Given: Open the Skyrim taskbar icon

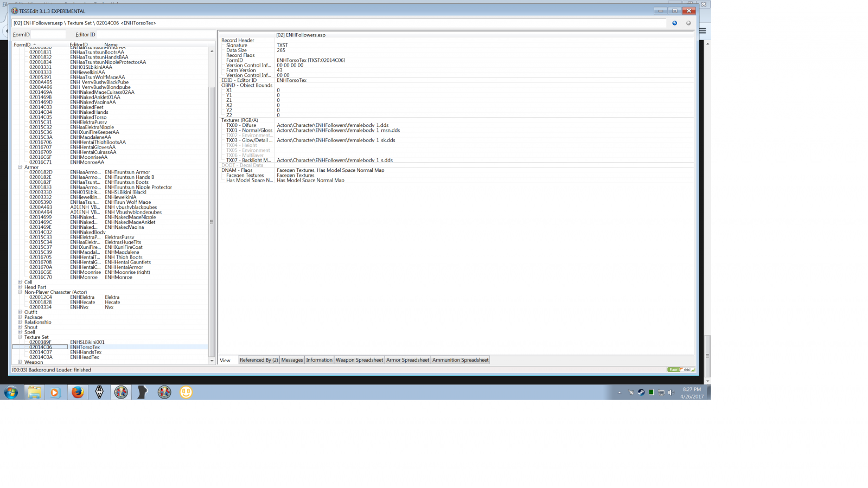Looking at the screenshot, I should click(x=99, y=392).
